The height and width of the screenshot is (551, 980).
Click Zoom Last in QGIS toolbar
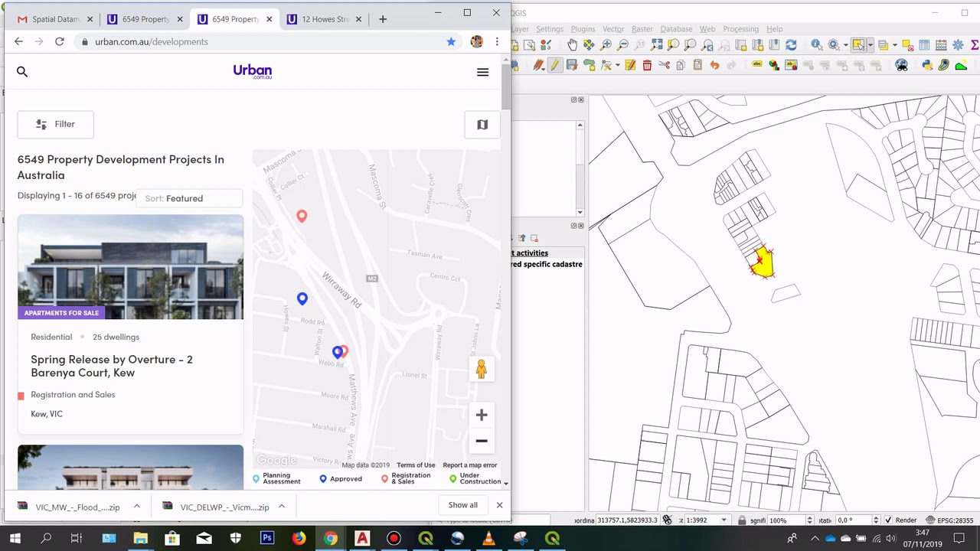click(707, 45)
